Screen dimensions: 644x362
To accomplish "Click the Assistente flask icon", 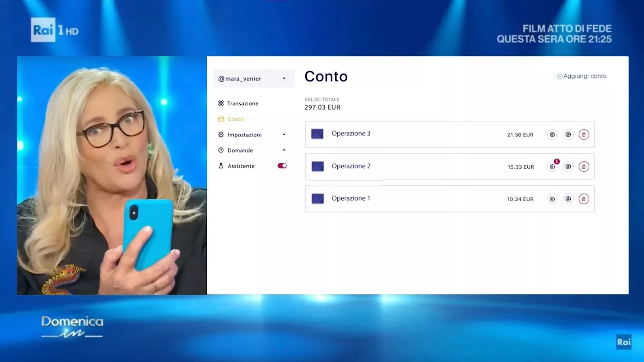I will [x=221, y=166].
